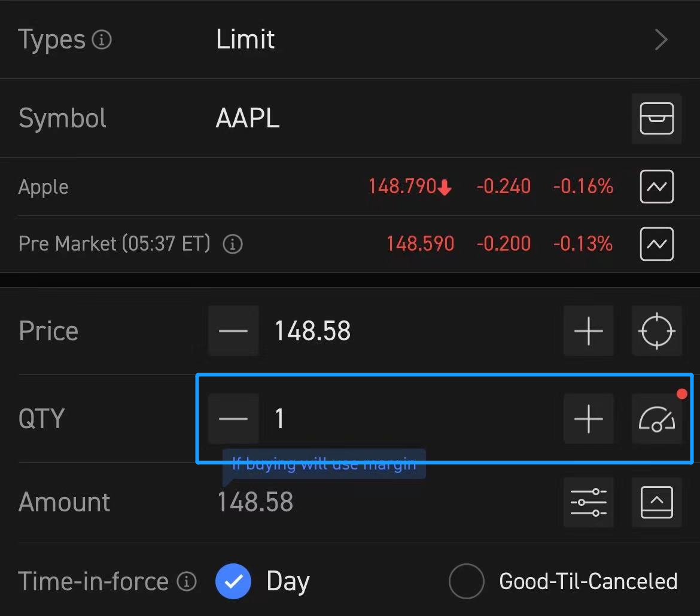The height and width of the screenshot is (616, 700).
Task: Open the chart icon on the Pre Market row
Action: (x=656, y=243)
